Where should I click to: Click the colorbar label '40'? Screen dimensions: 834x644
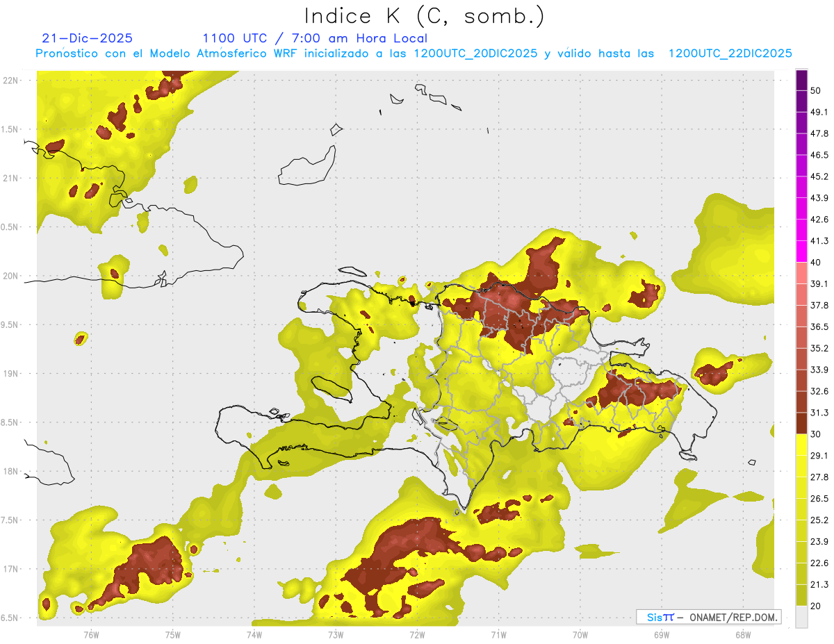(x=816, y=263)
